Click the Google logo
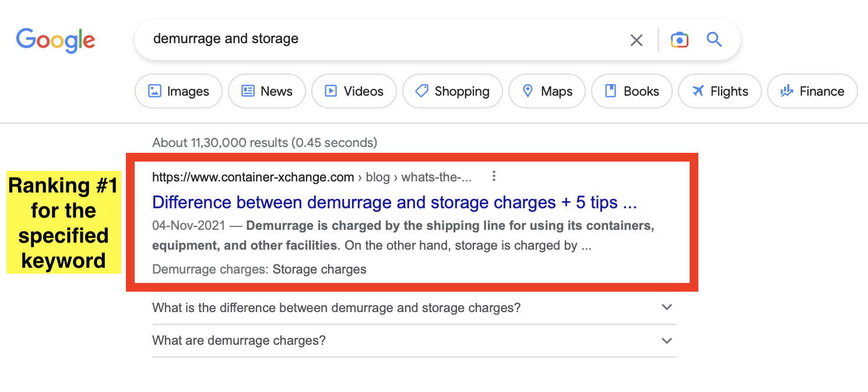 coord(55,40)
